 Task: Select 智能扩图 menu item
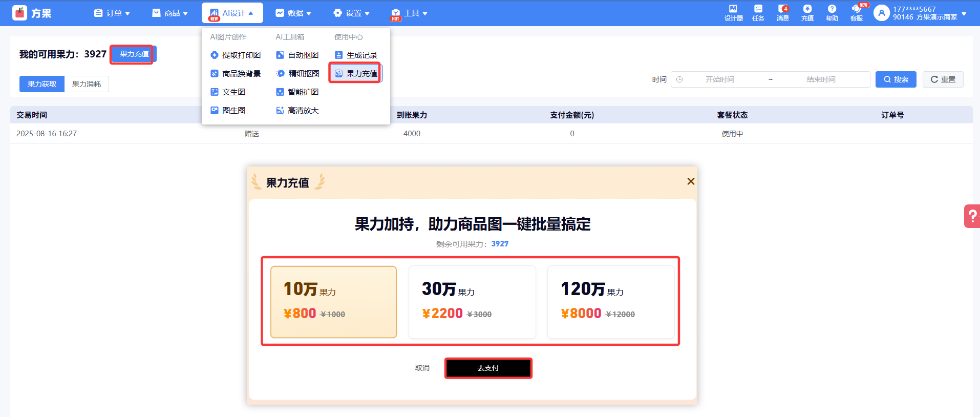coord(297,92)
